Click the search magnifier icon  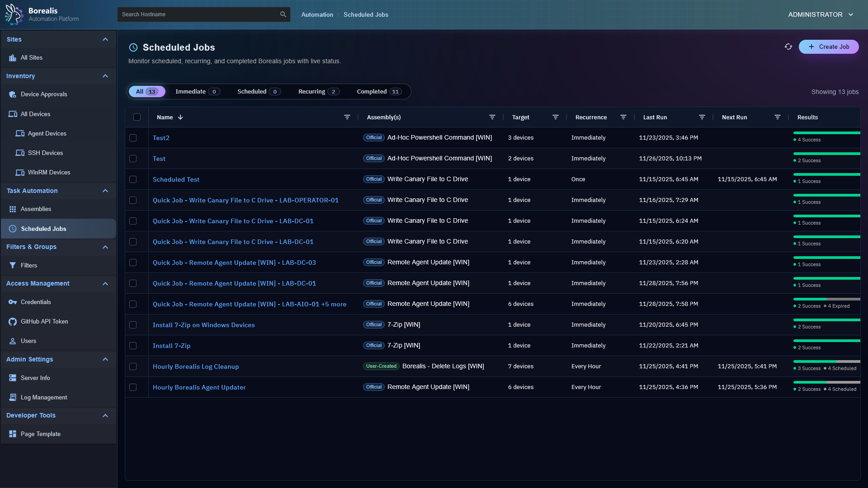click(x=283, y=14)
